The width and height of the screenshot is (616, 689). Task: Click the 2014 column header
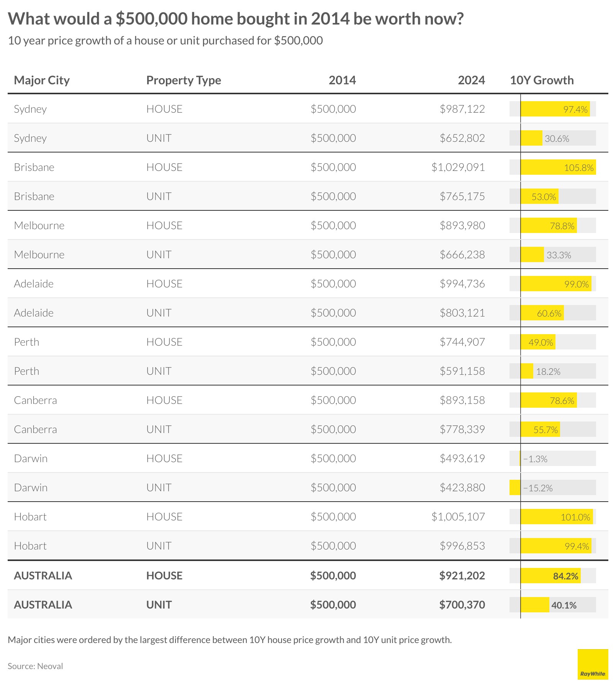[x=342, y=80]
